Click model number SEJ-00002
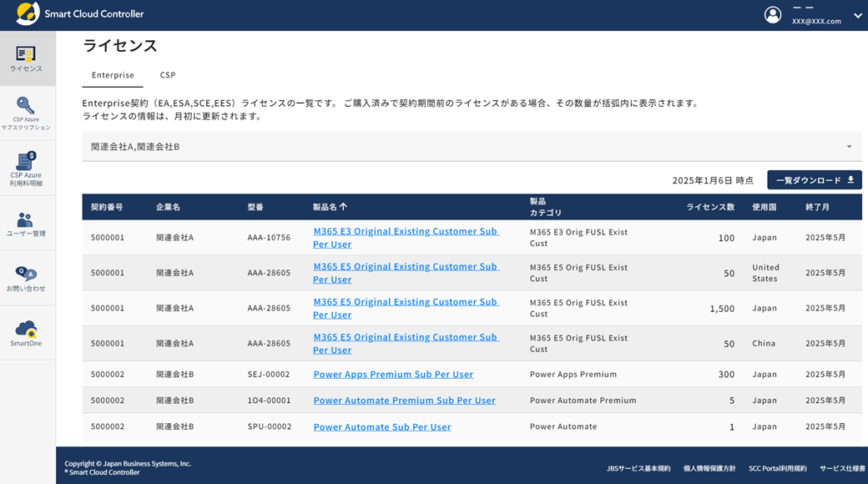Viewport: 868px width, 484px height. tap(269, 375)
